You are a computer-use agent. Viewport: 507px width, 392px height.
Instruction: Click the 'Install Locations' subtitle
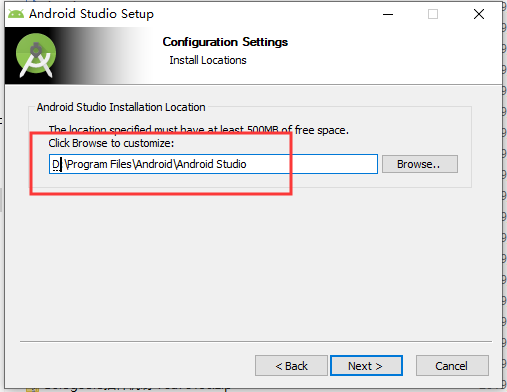coord(208,60)
